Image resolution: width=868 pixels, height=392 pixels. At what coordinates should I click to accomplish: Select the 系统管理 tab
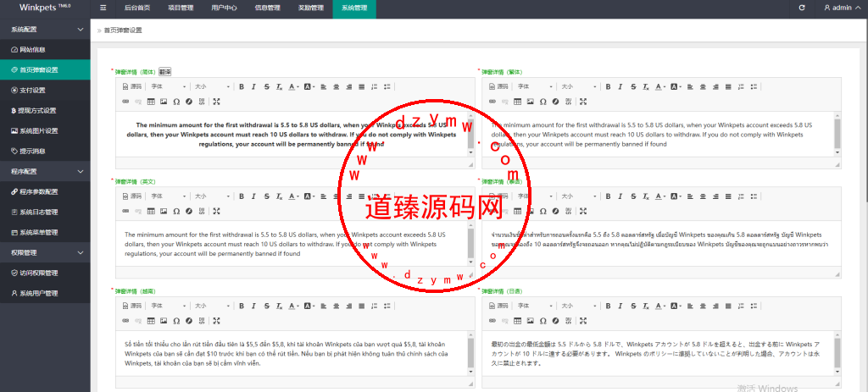click(354, 8)
